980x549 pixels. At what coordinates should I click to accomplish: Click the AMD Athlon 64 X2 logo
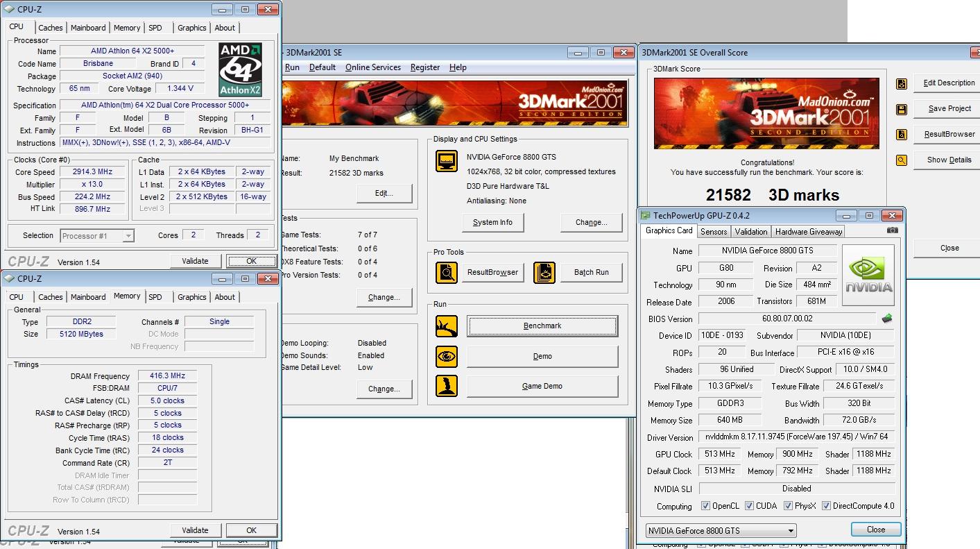[240, 70]
